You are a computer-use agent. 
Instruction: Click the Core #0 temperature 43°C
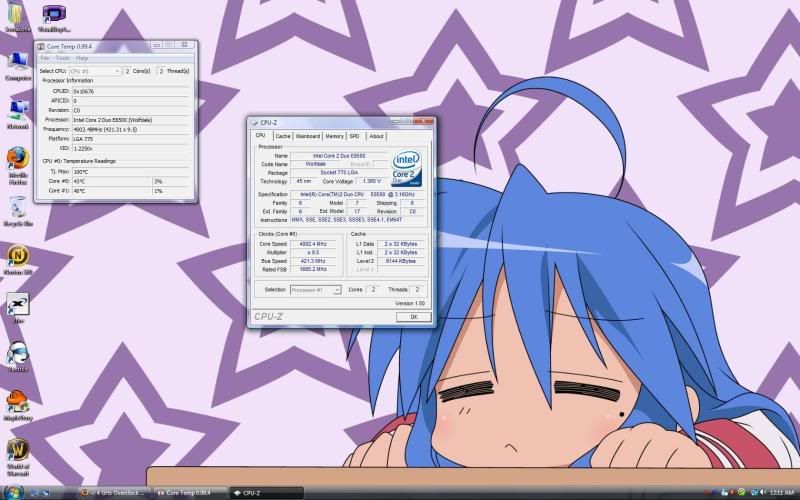point(112,181)
